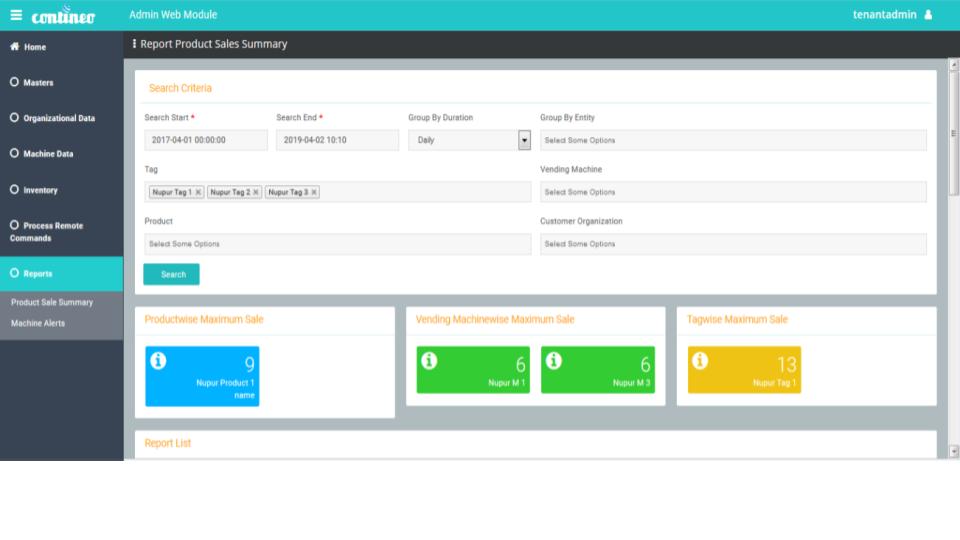Click the Report List heading
Viewport: 960px width, 540px height.
(x=168, y=443)
